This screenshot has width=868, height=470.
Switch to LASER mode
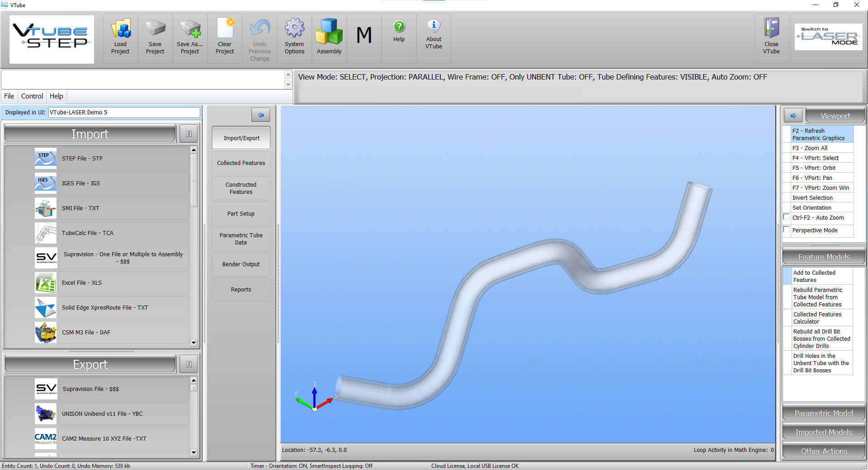pos(829,37)
